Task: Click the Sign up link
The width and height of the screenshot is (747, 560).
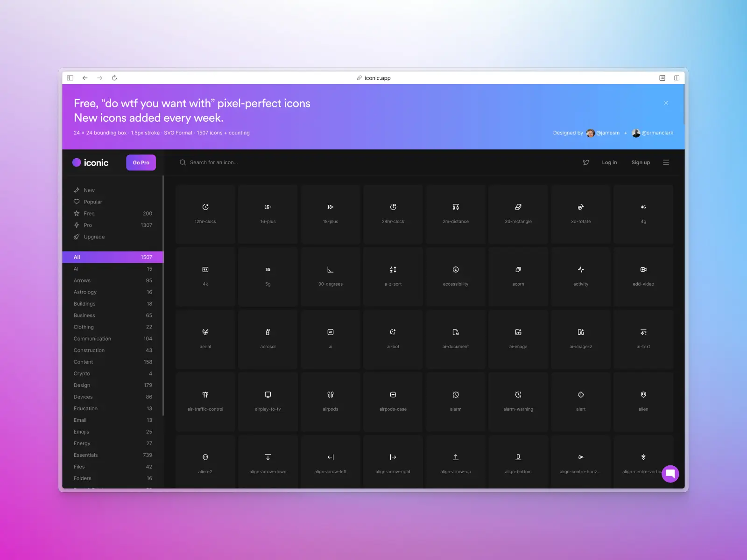Action: tap(641, 162)
